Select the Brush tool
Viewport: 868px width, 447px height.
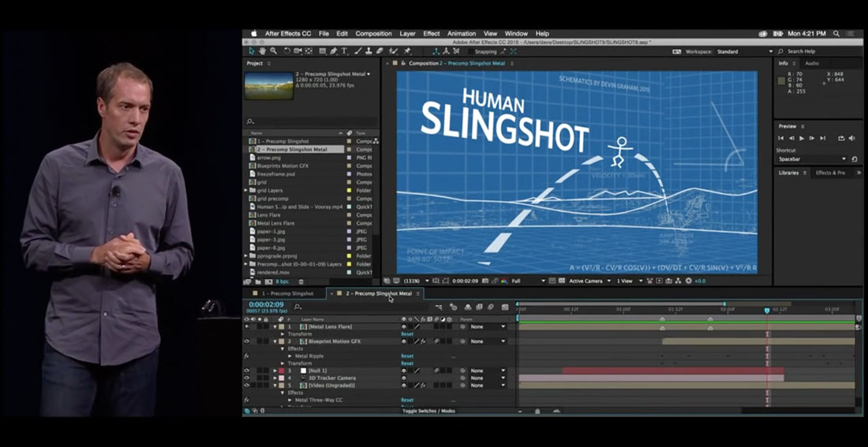(x=358, y=51)
